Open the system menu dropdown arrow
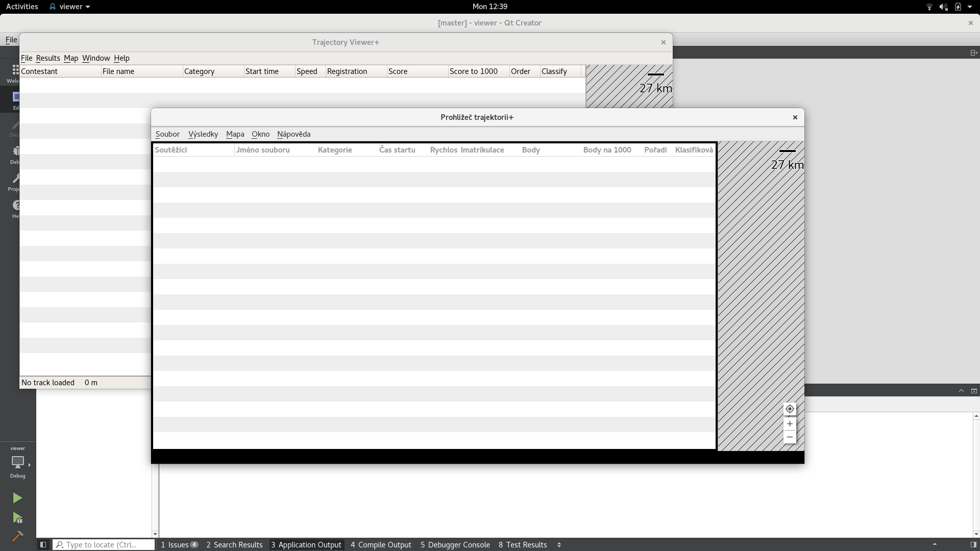 (970, 7)
